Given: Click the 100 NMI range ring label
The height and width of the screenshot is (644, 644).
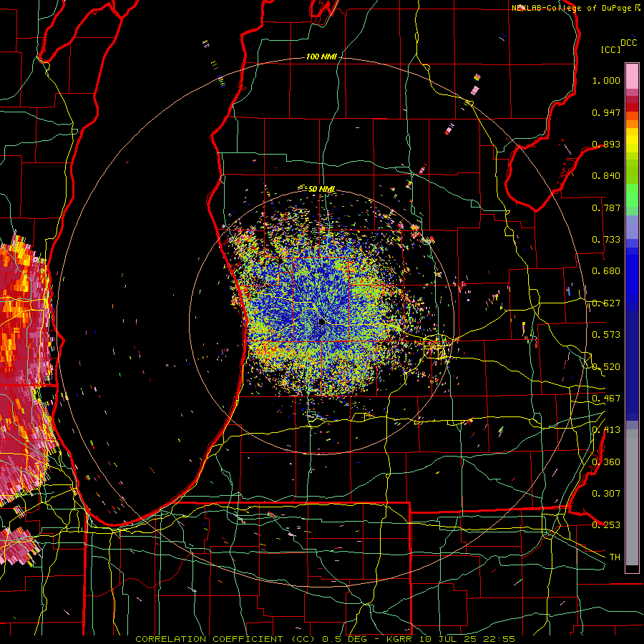Looking at the screenshot, I should click(x=321, y=57).
